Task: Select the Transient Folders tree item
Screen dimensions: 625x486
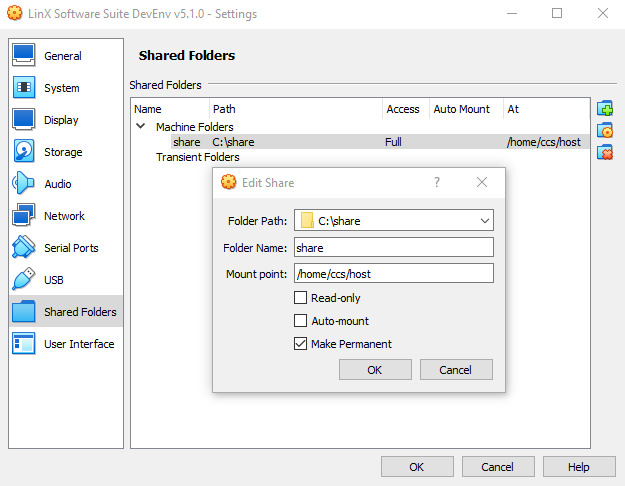Action: [x=198, y=157]
